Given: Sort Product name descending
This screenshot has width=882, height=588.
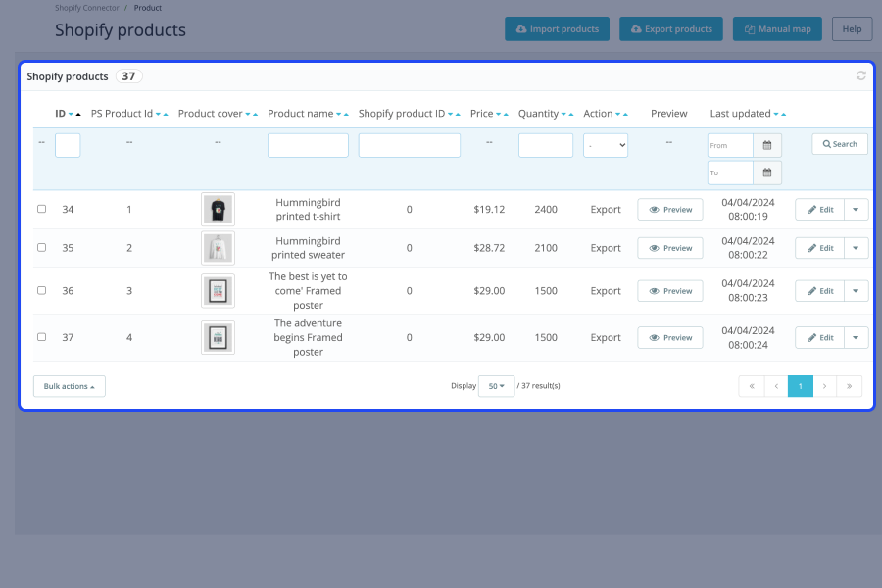Looking at the screenshot, I should pyautogui.click(x=339, y=115).
